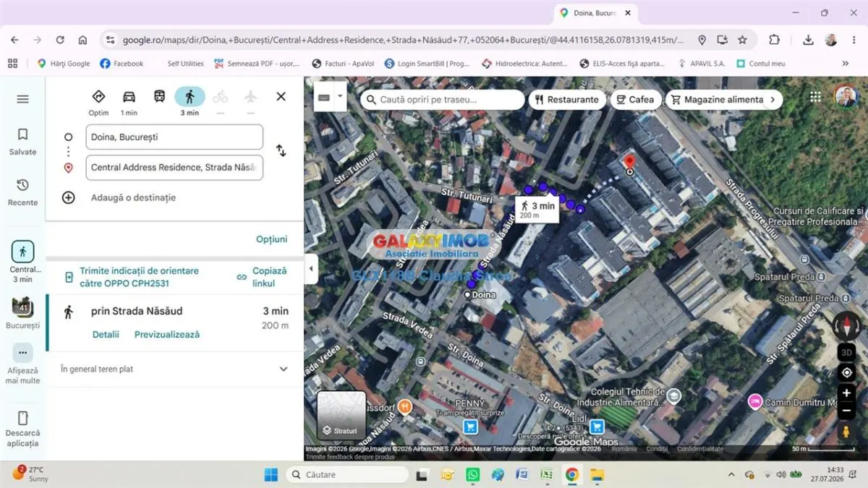Image resolution: width=868 pixels, height=488 pixels.
Task: Filter by Restaurante chip
Action: (566, 99)
